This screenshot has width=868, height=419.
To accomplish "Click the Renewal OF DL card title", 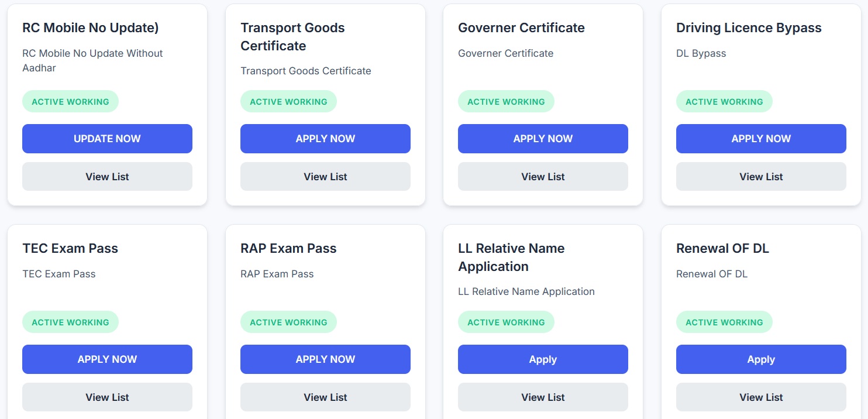I will point(722,248).
